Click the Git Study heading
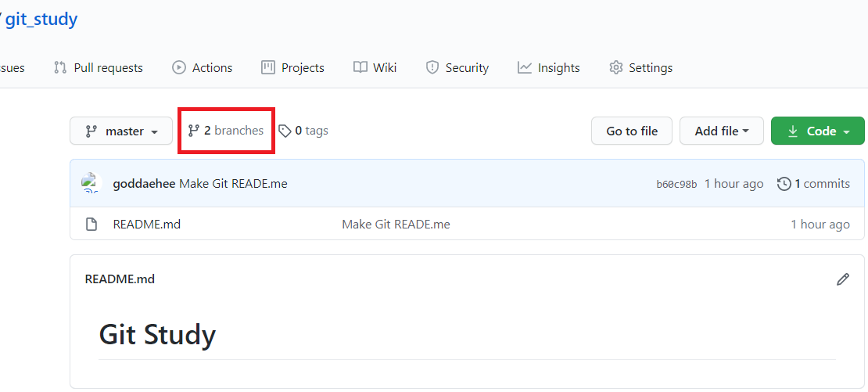 [157, 335]
